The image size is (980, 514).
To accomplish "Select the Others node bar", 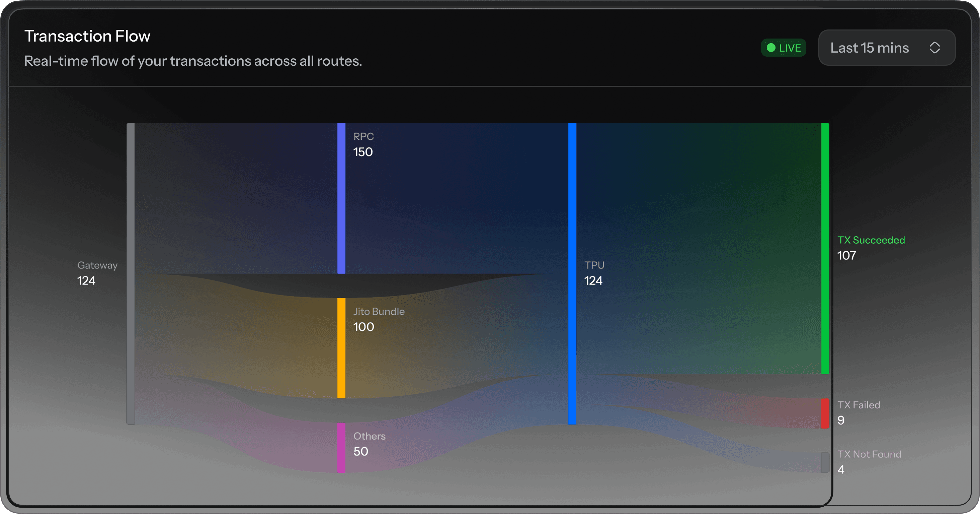I will click(341, 447).
